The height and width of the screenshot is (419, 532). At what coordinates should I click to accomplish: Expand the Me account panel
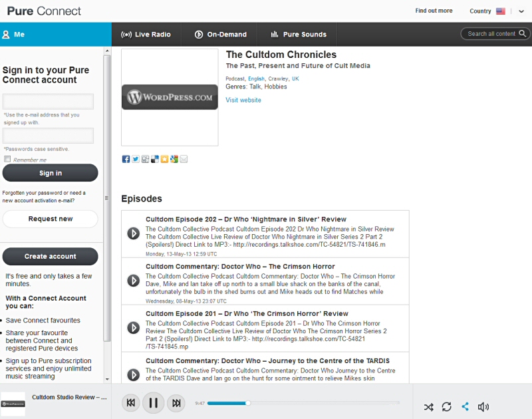pyautogui.click(x=56, y=35)
